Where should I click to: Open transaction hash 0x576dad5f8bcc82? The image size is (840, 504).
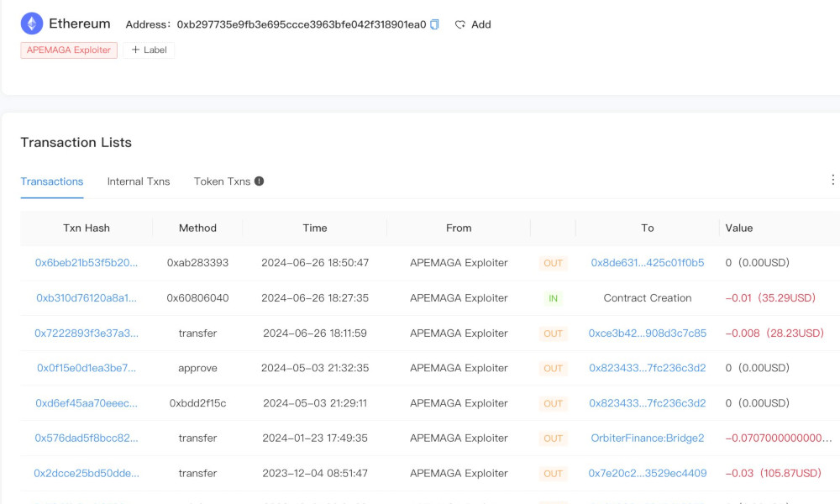[87, 438]
